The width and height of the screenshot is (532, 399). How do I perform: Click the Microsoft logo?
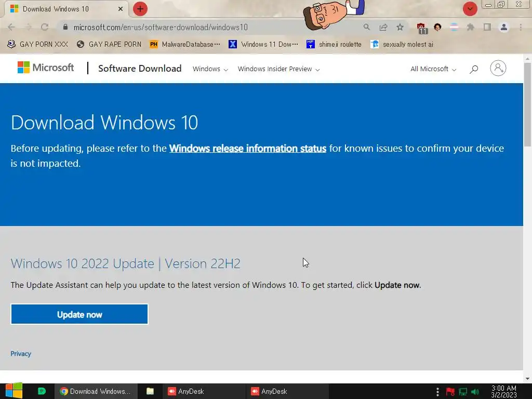pyautogui.click(x=46, y=68)
